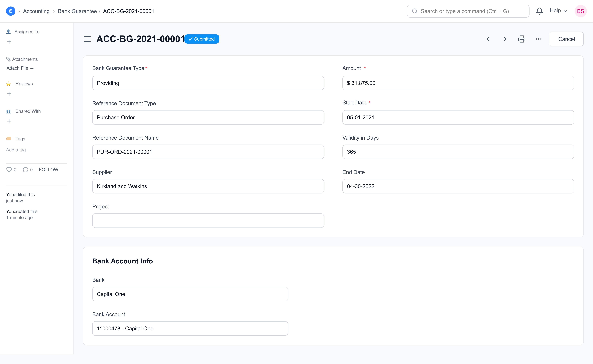Like the document with heart icon
The width and height of the screenshot is (593, 364).
click(x=9, y=170)
